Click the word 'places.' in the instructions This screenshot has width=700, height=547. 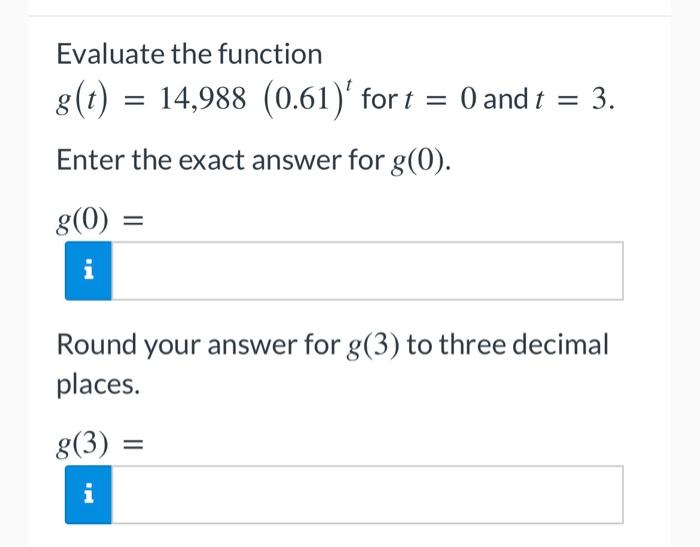[98, 384]
